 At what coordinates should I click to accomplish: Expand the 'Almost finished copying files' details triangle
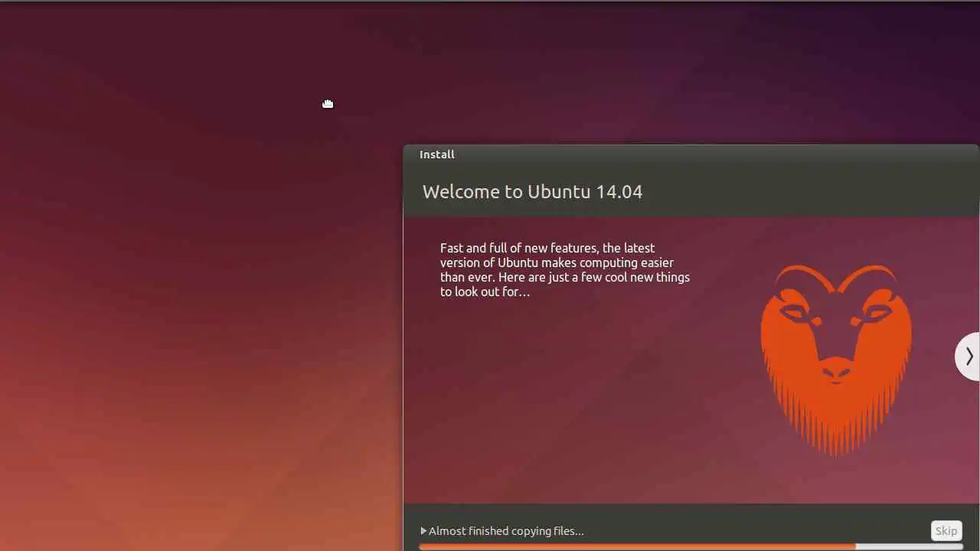click(x=423, y=531)
